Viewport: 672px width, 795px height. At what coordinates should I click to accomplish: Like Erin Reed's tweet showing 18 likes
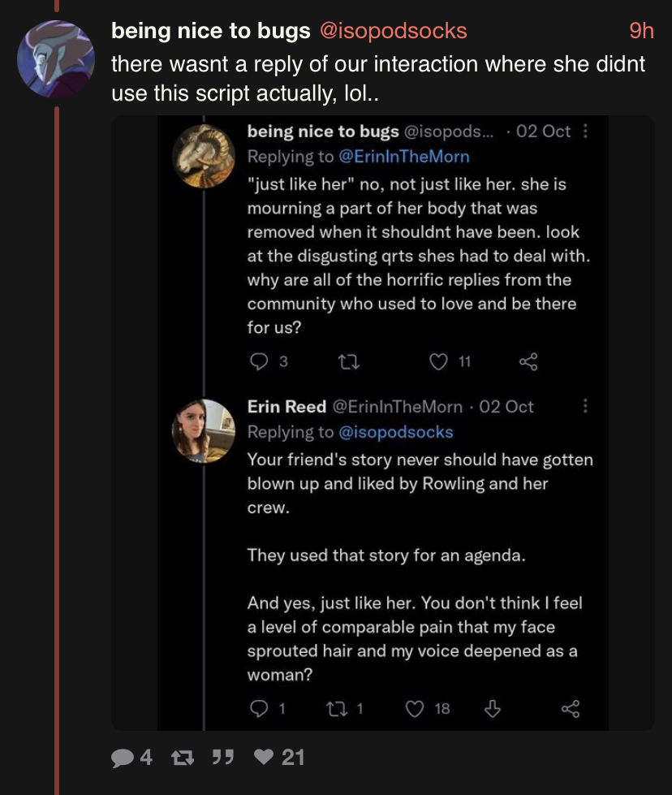pos(415,709)
